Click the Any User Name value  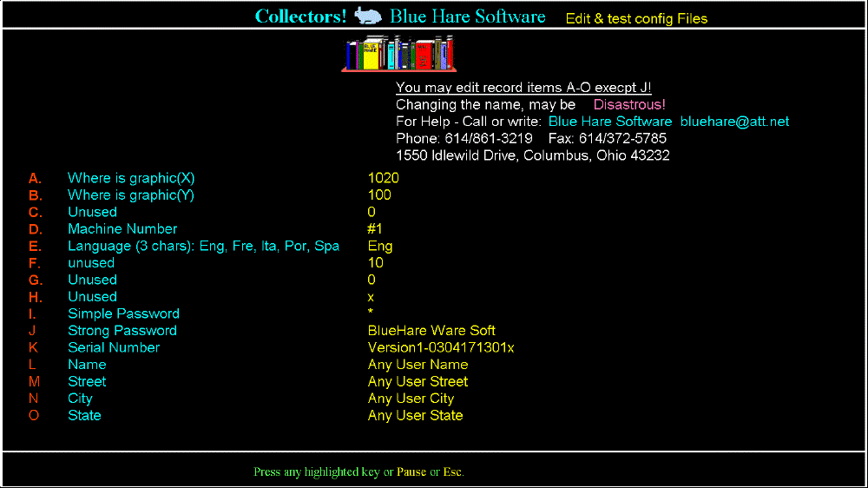coord(418,365)
